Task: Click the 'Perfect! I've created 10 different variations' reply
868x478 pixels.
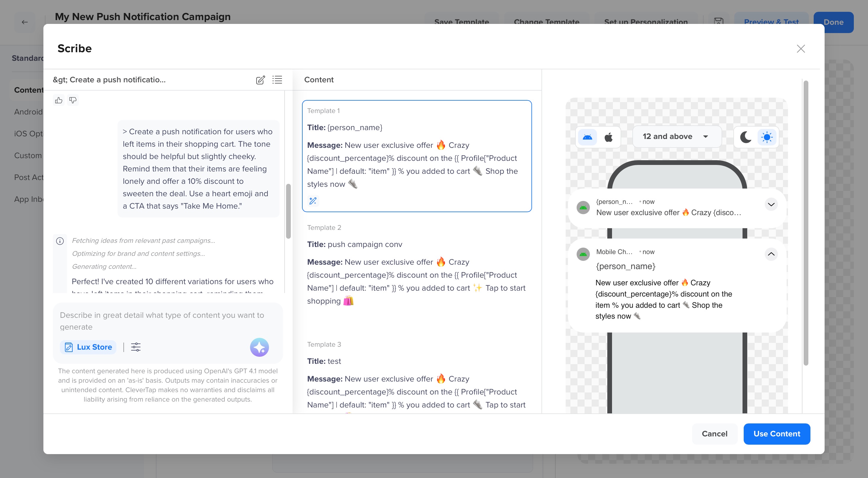Action: point(172,286)
